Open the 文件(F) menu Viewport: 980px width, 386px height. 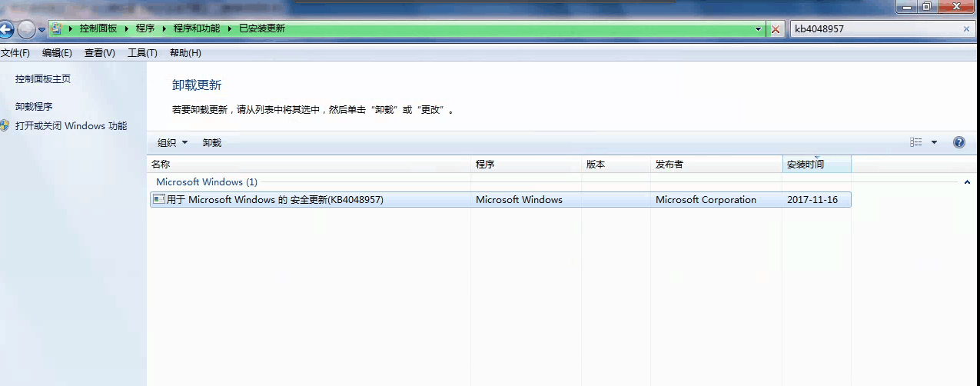tap(15, 53)
